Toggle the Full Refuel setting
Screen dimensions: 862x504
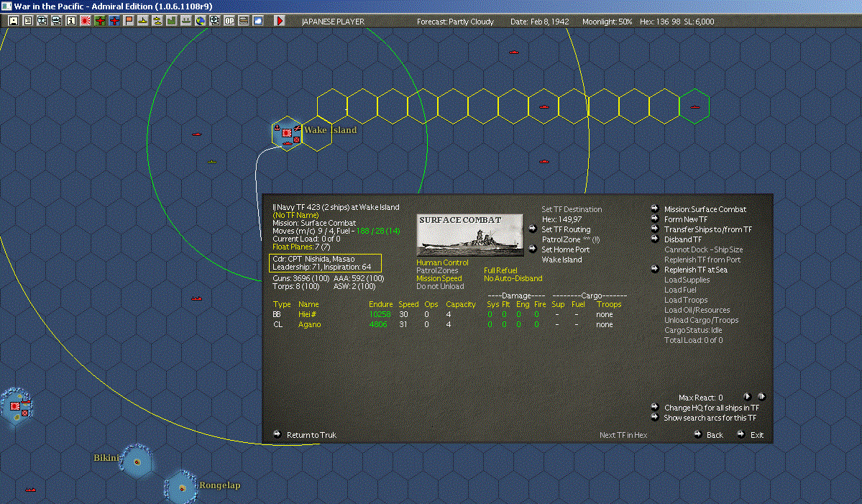[500, 270]
